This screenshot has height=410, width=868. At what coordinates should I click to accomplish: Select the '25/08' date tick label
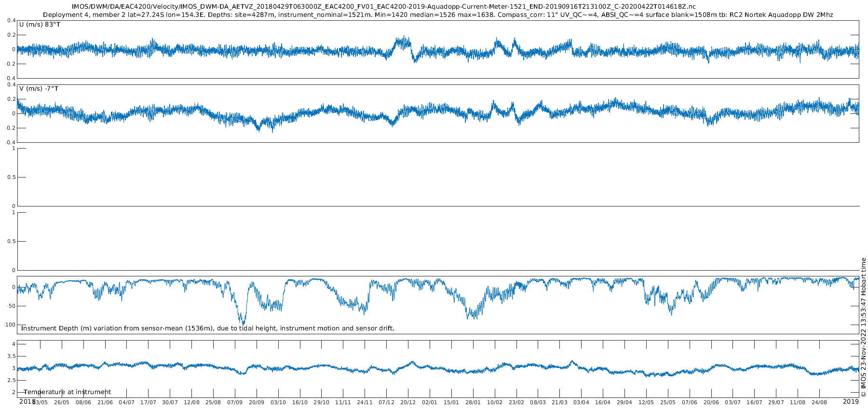213,402
